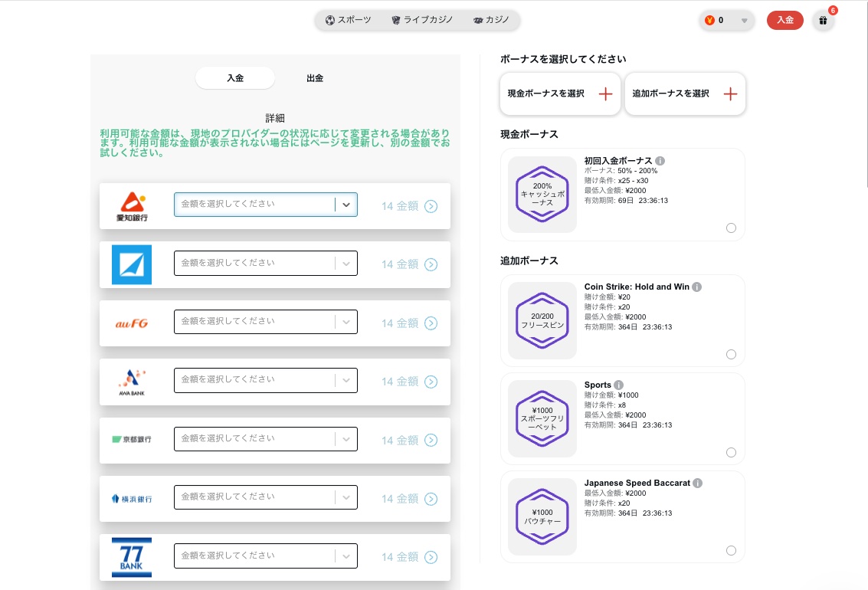Show info for Sports bonus
The height and width of the screenshot is (590, 868).
(x=619, y=385)
